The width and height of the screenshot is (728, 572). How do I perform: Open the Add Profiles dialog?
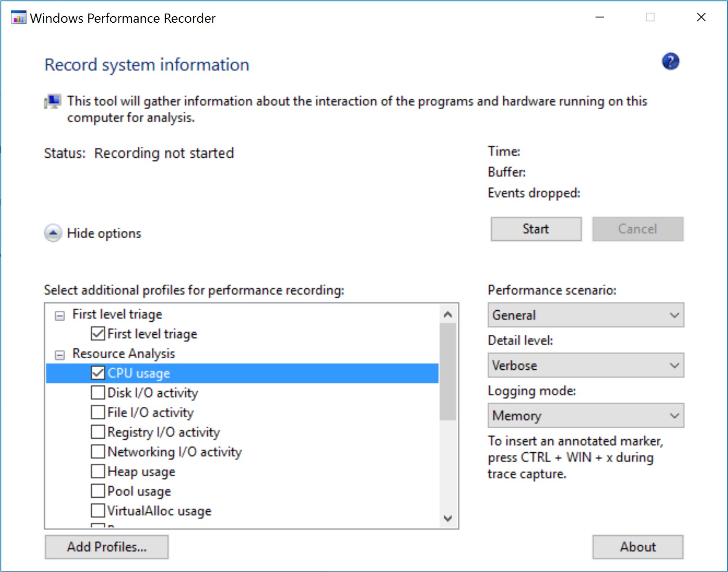pos(107,547)
